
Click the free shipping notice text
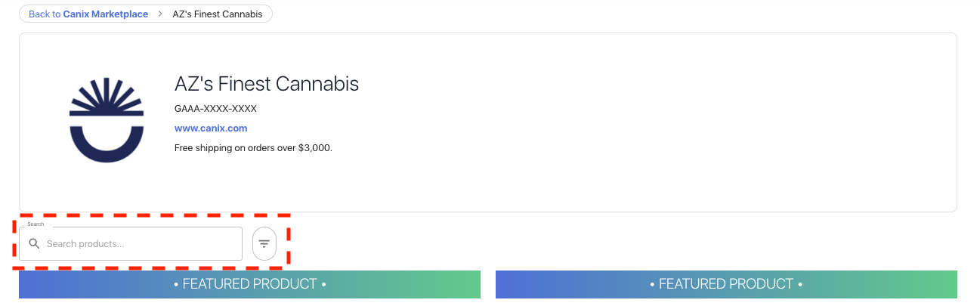[x=253, y=148]
